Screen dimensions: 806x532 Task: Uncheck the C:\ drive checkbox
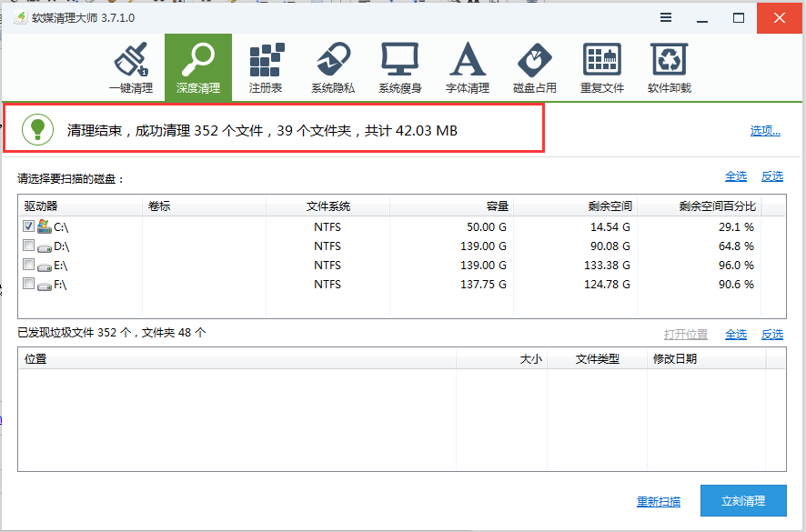27,226
